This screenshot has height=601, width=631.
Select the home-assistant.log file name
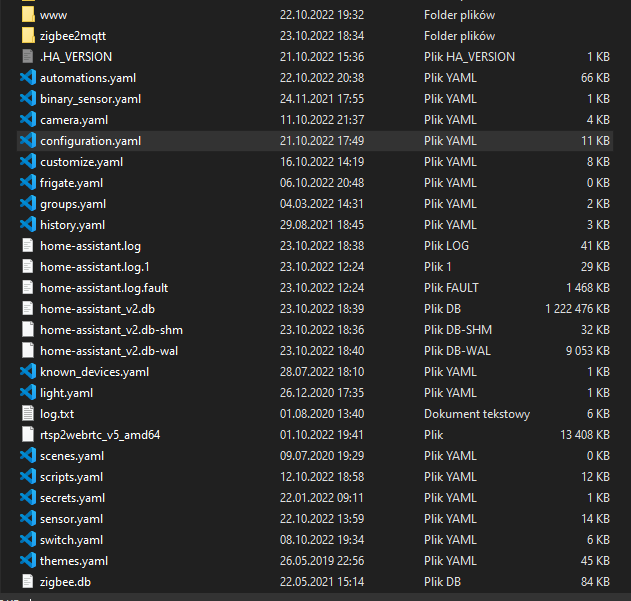(x=91, y=246)
